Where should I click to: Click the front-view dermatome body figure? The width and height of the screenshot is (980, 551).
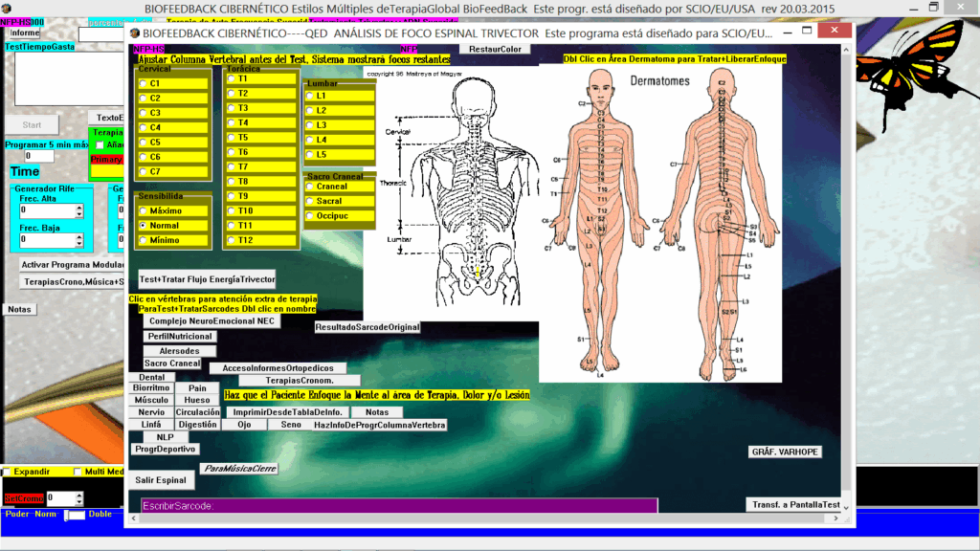pos(601,220)
